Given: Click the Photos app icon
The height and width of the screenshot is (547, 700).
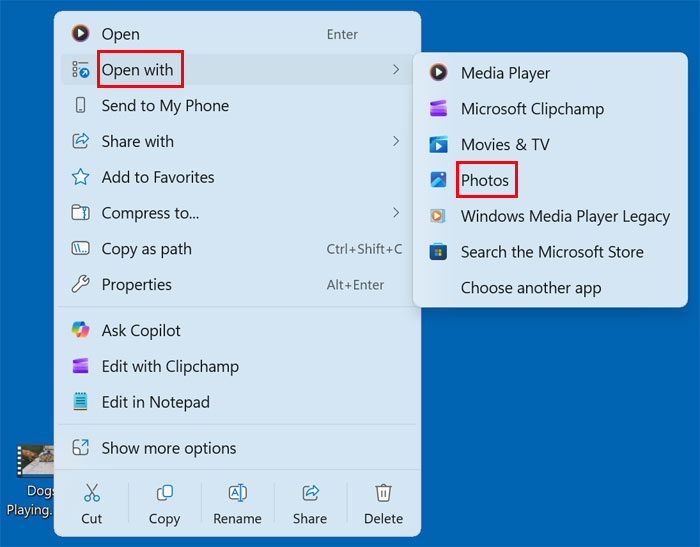Looking at the screenshot, I should click(x=438, y=180).
